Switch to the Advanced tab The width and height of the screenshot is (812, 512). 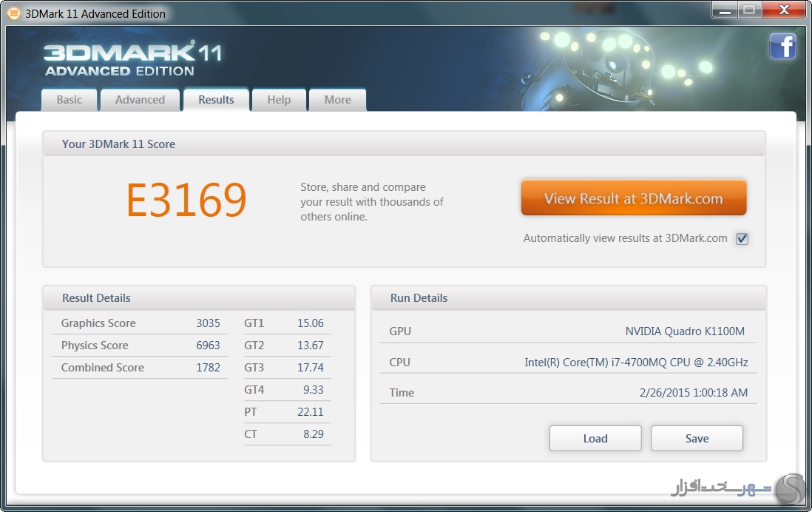pos(140,100)
